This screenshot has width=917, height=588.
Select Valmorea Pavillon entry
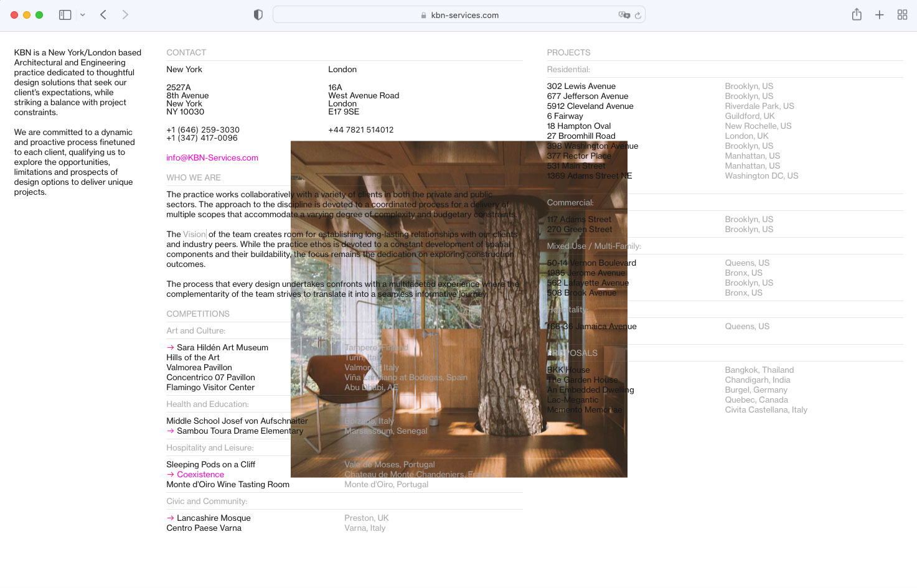coord(199,368)
